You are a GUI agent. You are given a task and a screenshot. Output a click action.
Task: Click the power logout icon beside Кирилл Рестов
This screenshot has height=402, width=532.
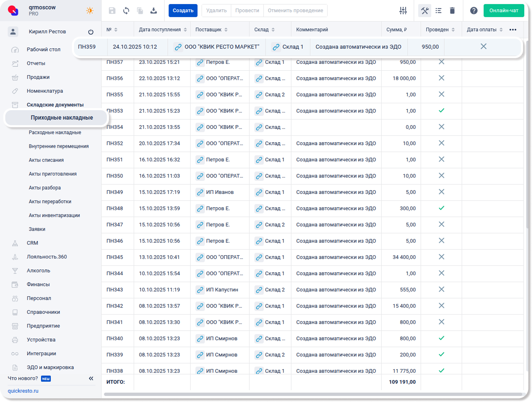[91, 32]
